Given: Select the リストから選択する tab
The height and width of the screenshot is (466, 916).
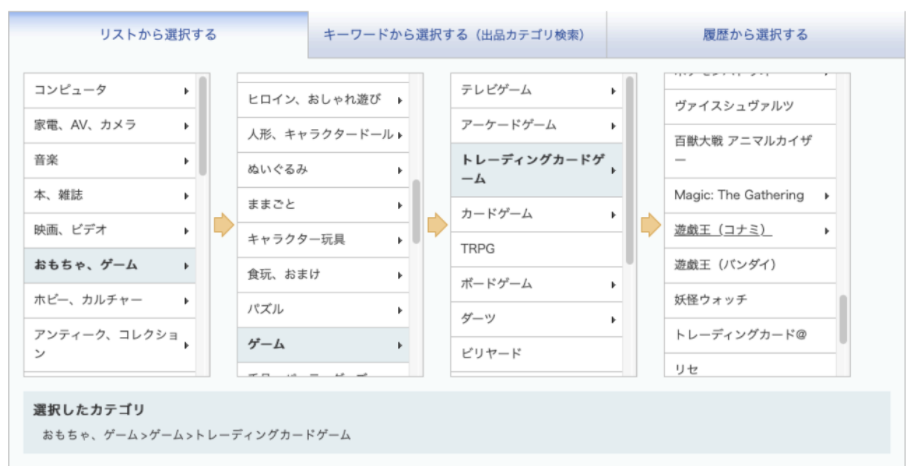Looking at the screenshot, I should coord(158,35).
